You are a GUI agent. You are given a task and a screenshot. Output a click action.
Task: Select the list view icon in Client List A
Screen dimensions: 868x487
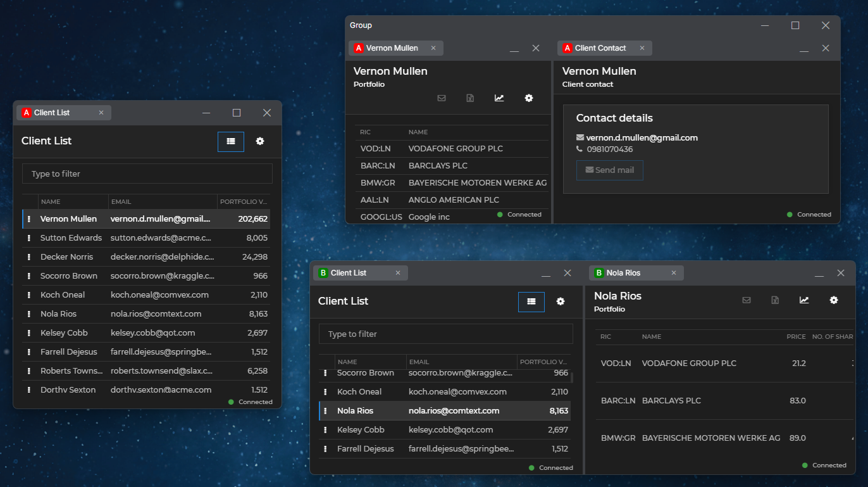230,141
